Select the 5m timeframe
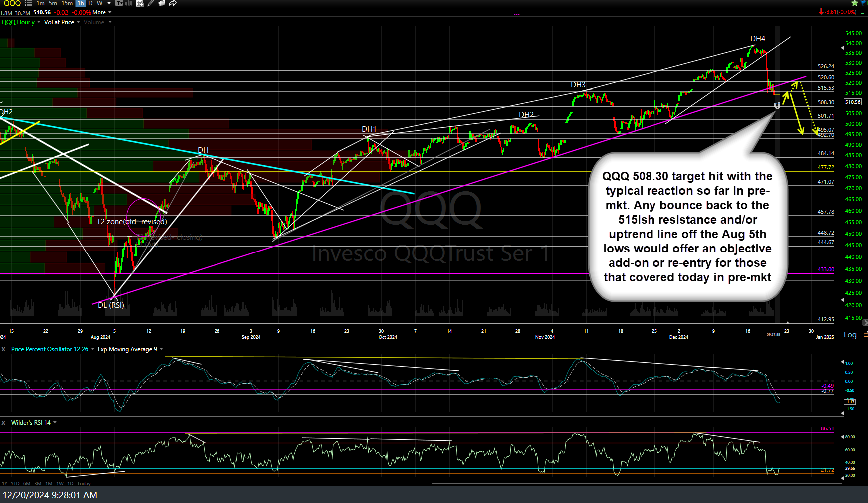The image size is (868, 503). coord(53,3)
